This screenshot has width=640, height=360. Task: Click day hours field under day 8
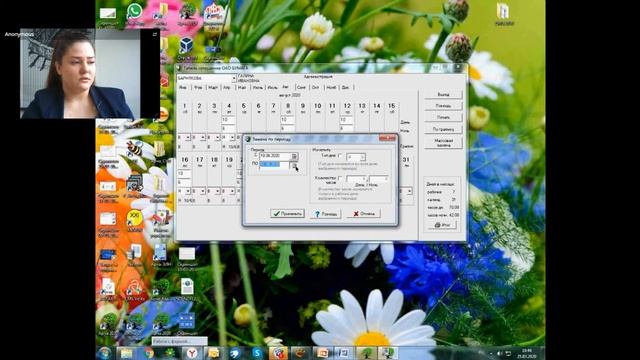click(x=287, y=120)
